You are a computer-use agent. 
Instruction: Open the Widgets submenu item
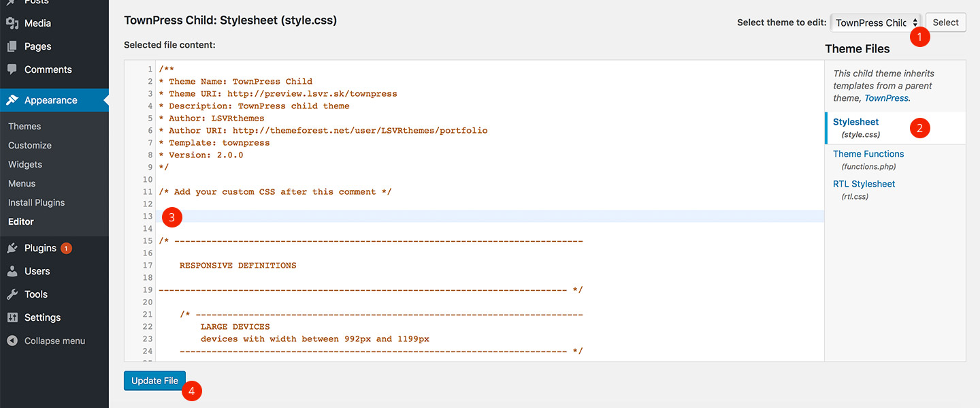[25, 164]
